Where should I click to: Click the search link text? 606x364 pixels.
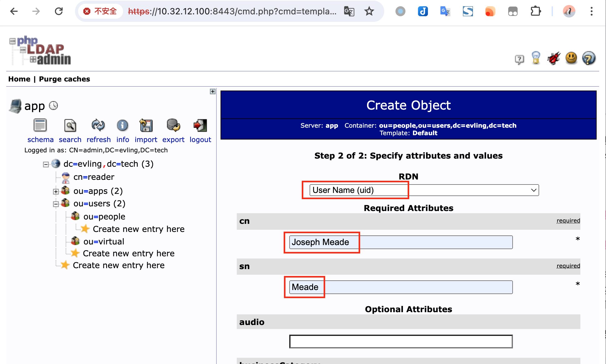[70, 140]
